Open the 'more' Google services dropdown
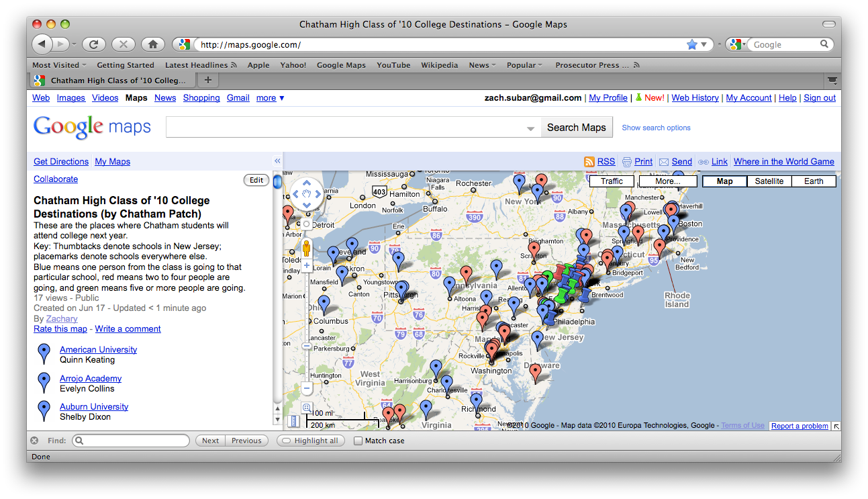This screenshot has width=868, height=499. (x=270, y=98)
